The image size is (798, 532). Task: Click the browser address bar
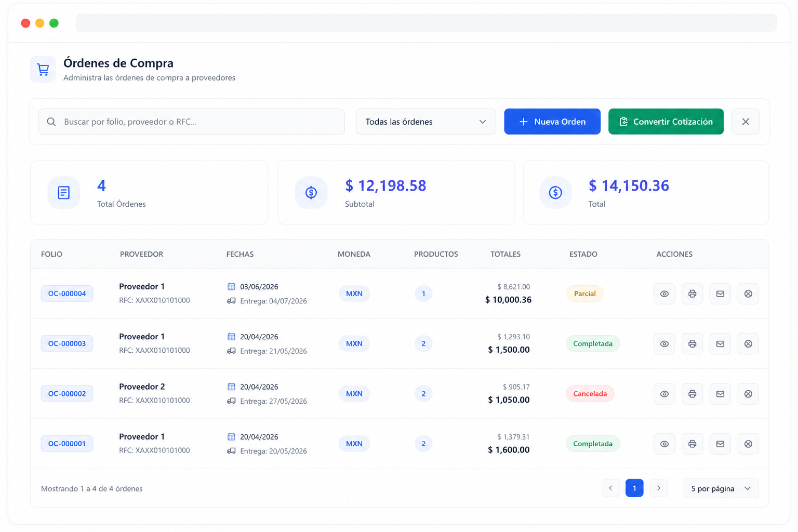click(426, 23)
